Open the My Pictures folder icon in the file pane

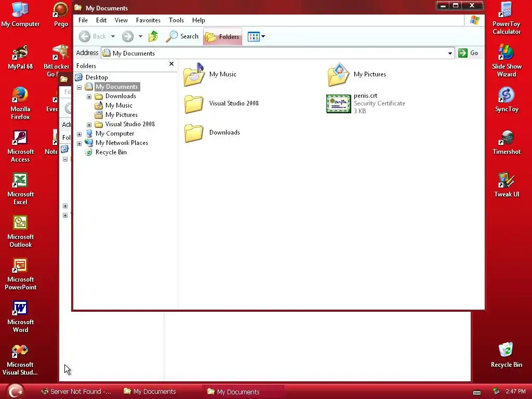click(x=338, y=74)
